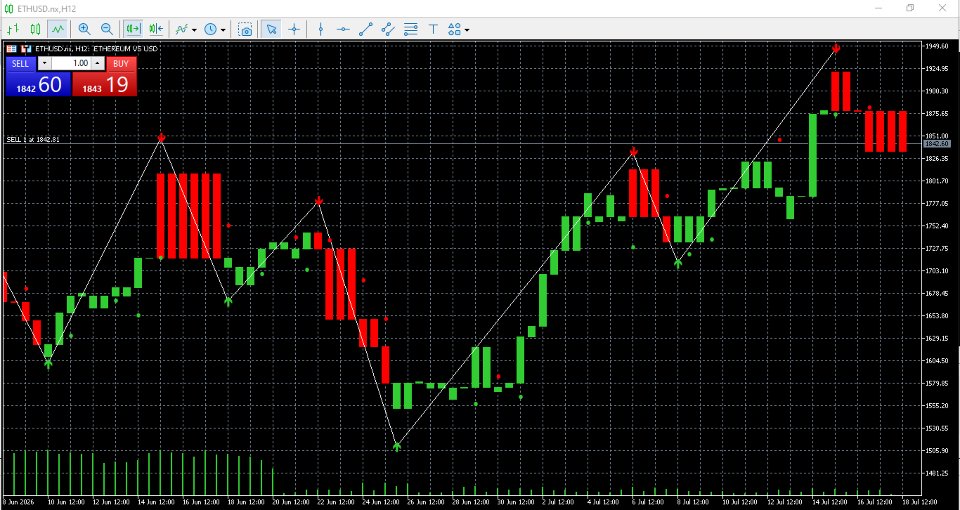This screenshot has height=510, width=960.
Task: Click price scale value 1703.10
Action: (x=937, y=271)
